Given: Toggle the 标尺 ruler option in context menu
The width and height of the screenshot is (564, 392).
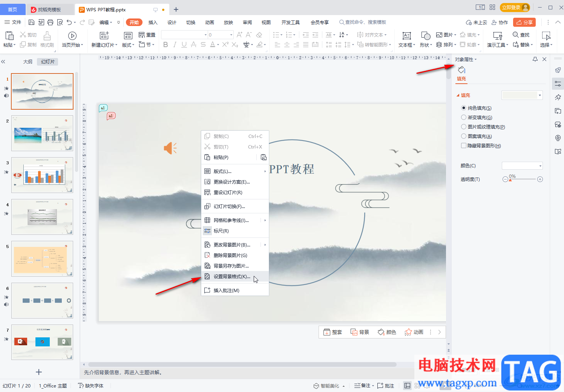Looking at the screenshot, I should 235,231.
